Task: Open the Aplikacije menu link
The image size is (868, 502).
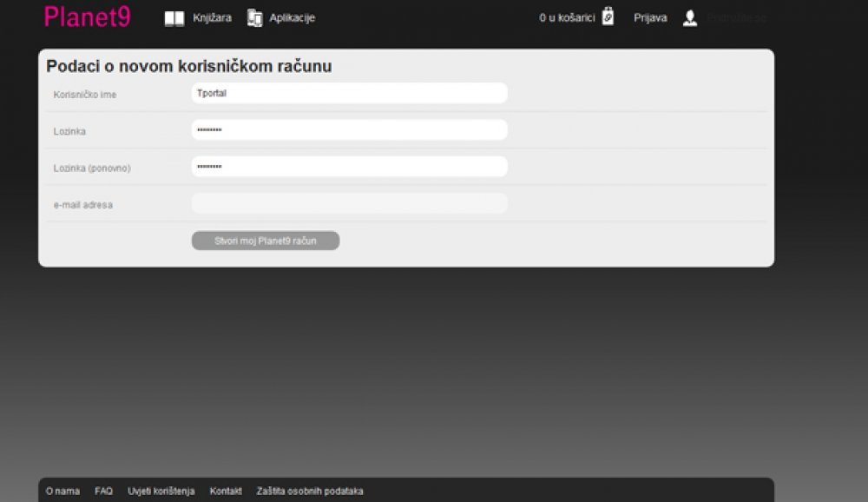Action: 292,17
